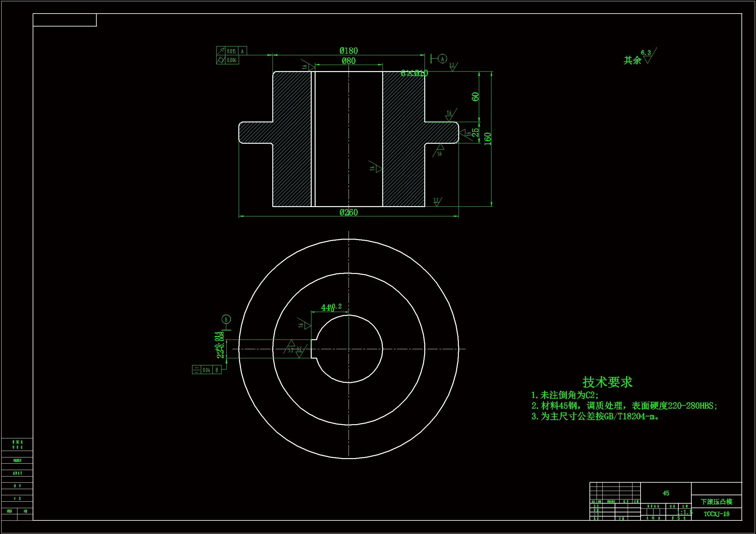Click technical note 2 about 45钢 material

pos(624,406)
